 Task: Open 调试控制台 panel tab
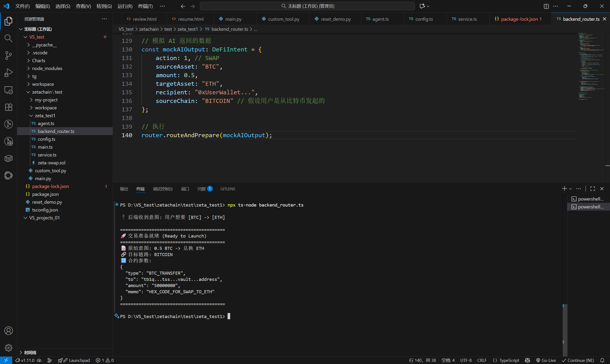tap(163, 189)
